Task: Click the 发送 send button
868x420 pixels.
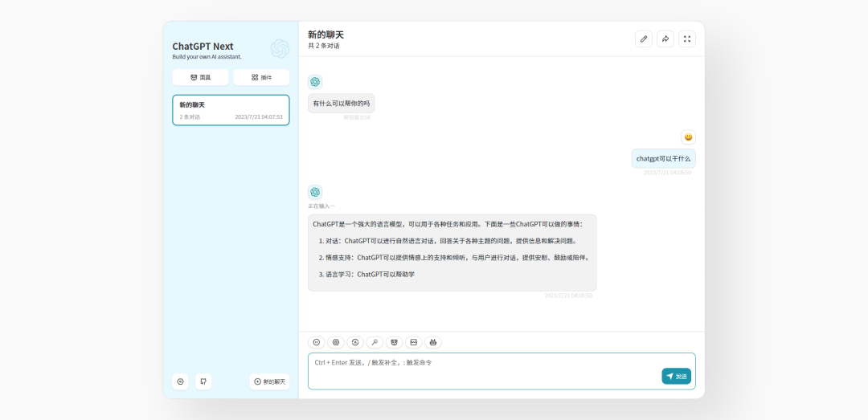Action: click(x=676, y=377)
